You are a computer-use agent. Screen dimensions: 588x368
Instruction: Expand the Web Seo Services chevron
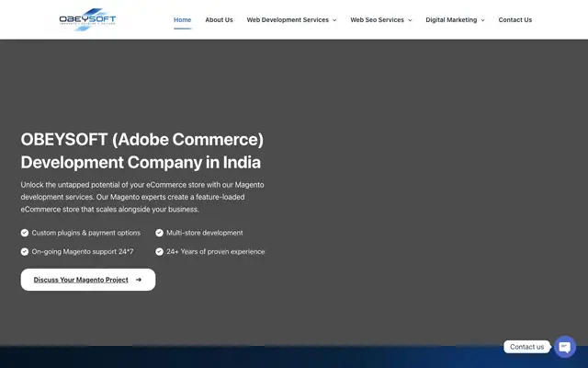tap(410, 20)
